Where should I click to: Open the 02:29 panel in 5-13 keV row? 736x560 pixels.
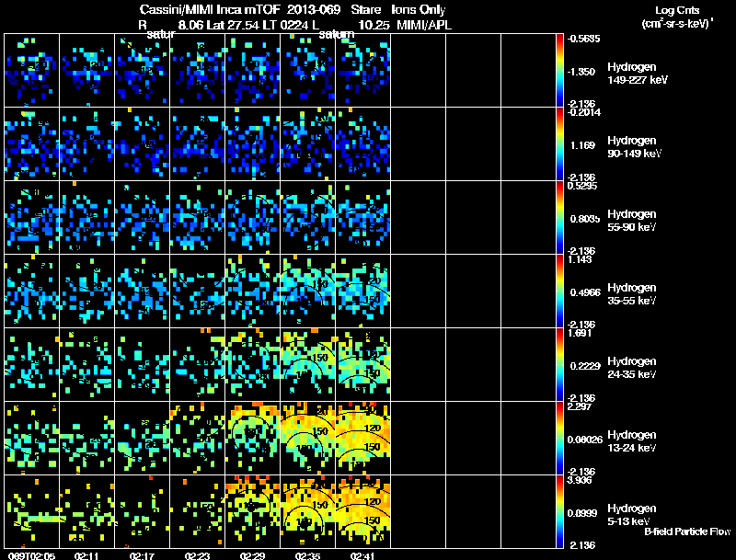(252, 511)
